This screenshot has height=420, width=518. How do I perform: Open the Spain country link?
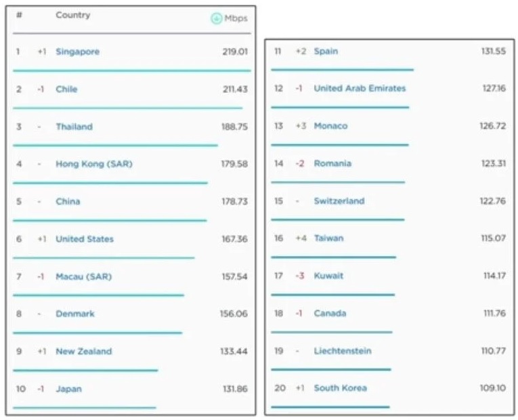pyautogui.click(x=326, y=51)
